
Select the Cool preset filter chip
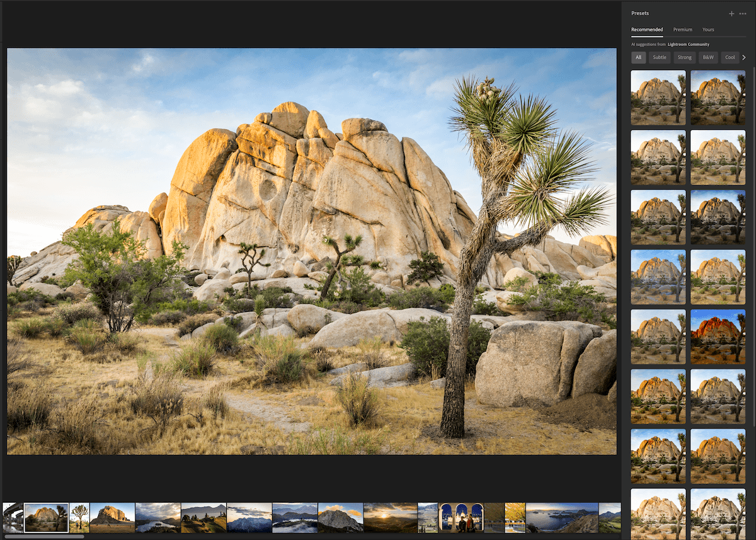point(730,57)
